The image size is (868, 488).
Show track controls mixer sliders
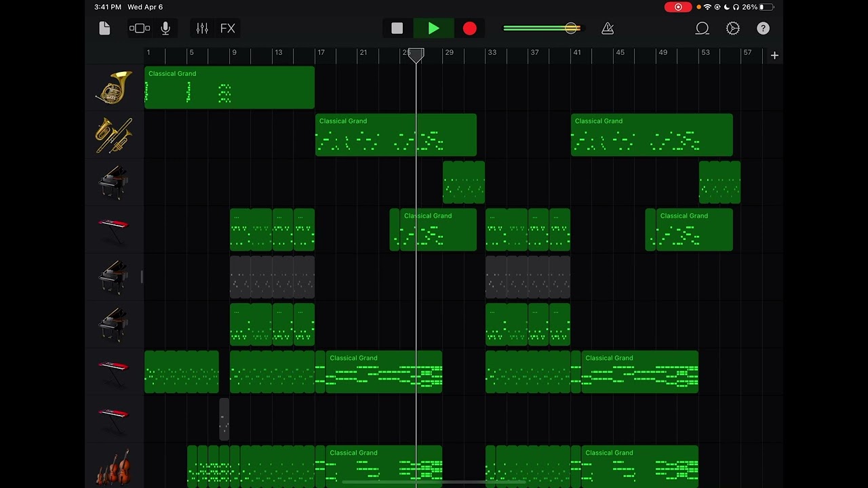pyautogui.click(x=202, y=28)
